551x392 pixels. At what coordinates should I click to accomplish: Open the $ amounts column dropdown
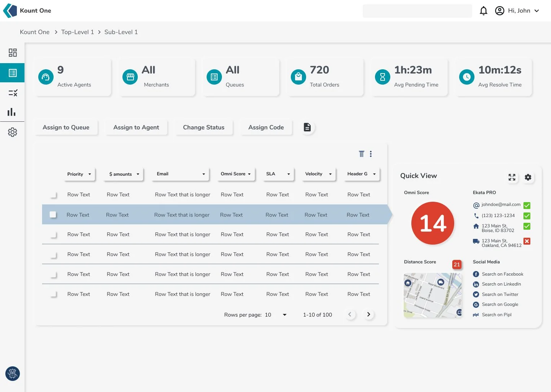[124, 174]
